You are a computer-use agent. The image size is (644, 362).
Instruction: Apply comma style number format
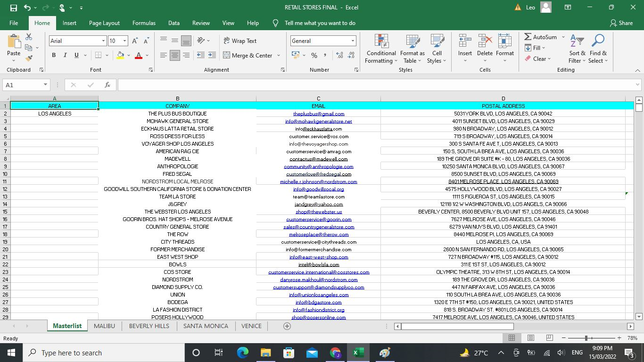(x=325, y=55)
